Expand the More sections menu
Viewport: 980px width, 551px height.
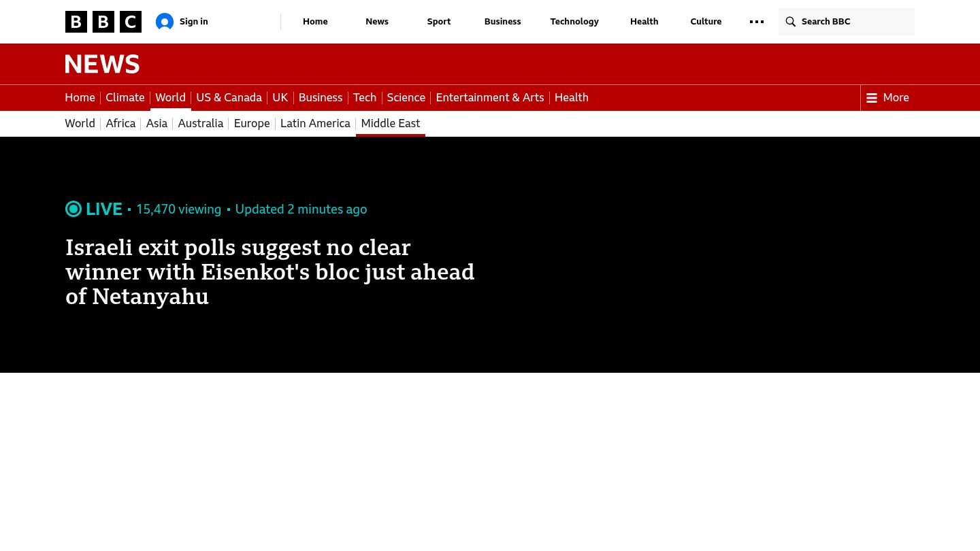point(887,98)
